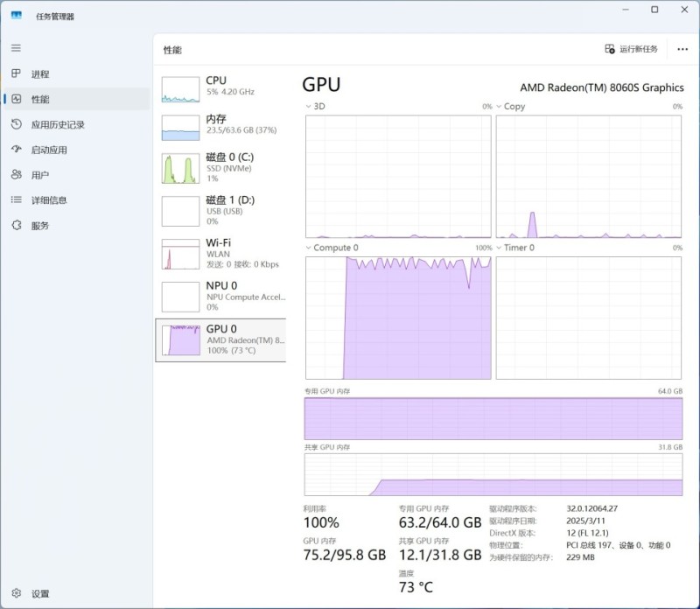Select the 启动应用 (Startup apps) sidebar icon
700x609 pixels.
pyautogui.click(x=16, y=150)
